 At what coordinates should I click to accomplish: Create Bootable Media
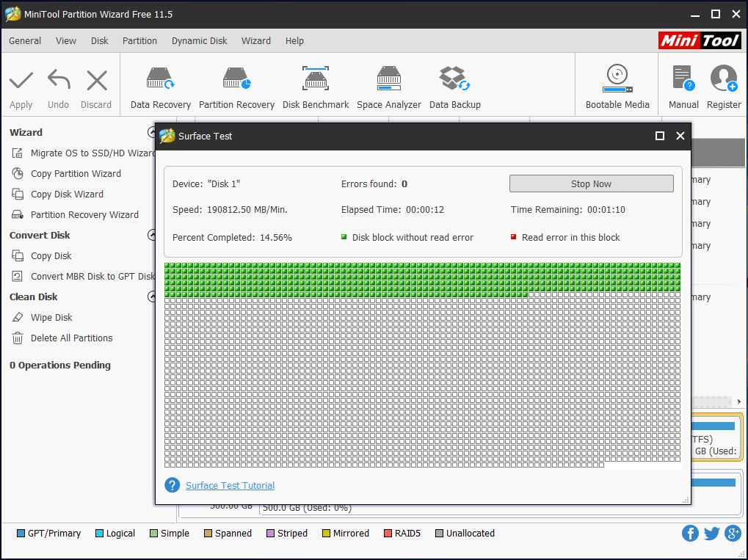617,84
